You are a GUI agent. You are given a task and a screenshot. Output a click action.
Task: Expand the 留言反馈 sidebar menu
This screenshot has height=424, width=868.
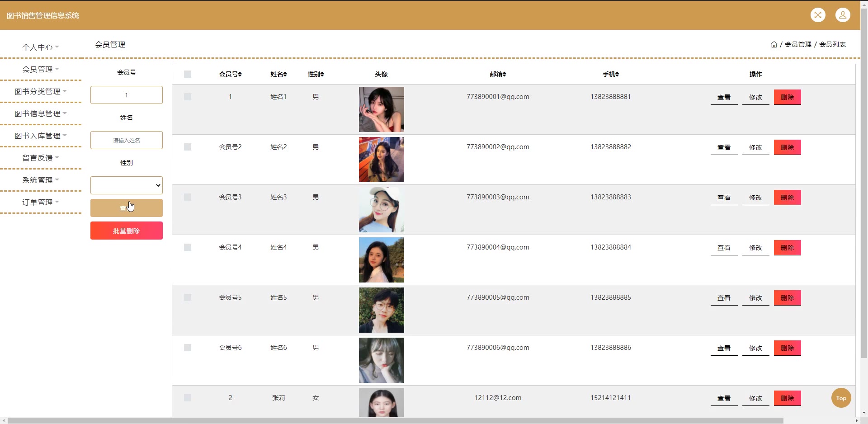pyautogui.click(x=41, y=158)
